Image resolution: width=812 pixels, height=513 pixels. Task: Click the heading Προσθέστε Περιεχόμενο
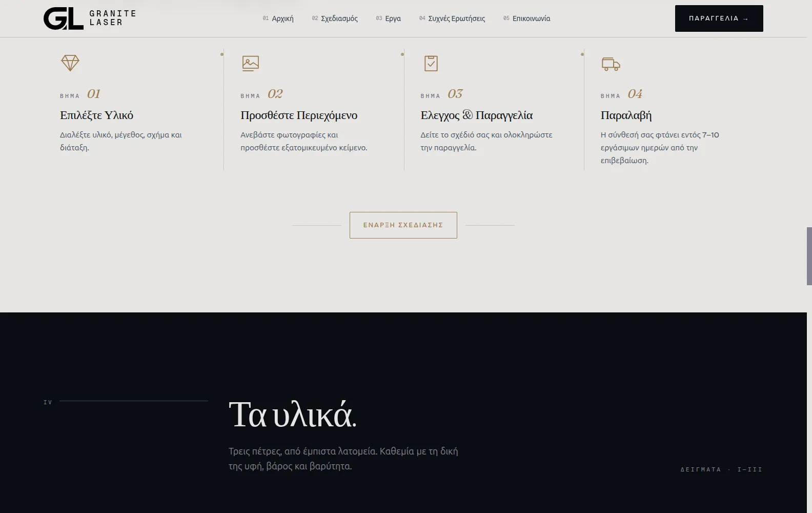(x=299, y=115)
